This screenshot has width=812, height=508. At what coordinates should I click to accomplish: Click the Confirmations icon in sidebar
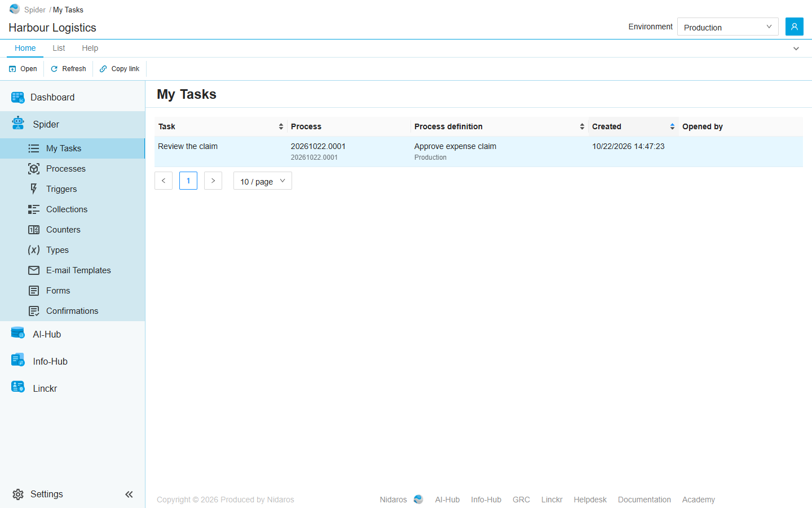pyautogui.click(x=34, y=311)
